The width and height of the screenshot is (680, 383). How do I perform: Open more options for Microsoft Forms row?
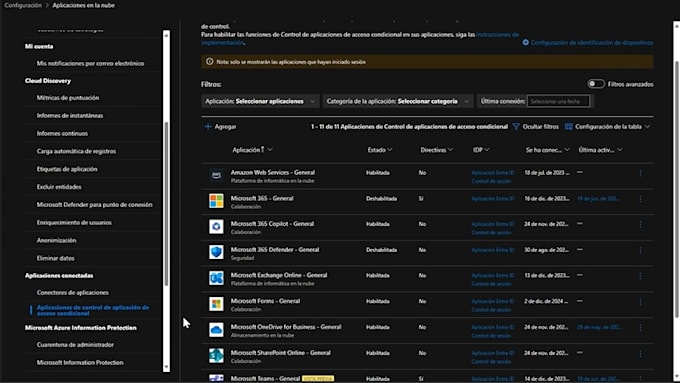640,301
